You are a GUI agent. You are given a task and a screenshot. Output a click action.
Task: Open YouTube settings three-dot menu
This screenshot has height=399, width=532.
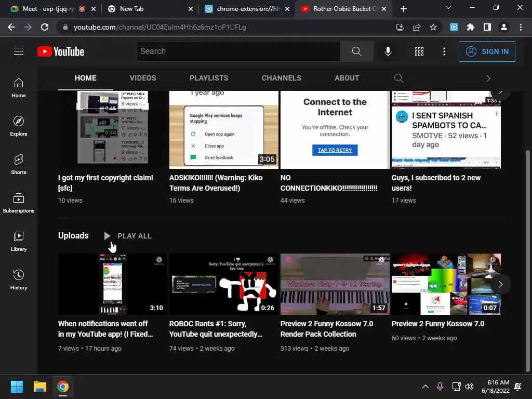pos(444,51)
